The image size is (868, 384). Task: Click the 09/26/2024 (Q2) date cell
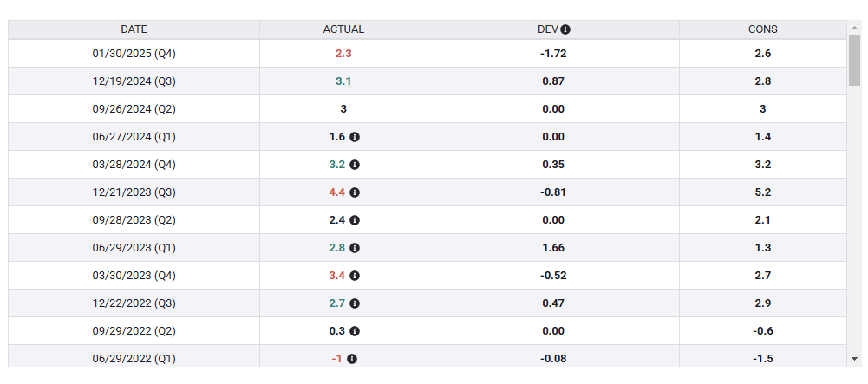tap(134, 109)
